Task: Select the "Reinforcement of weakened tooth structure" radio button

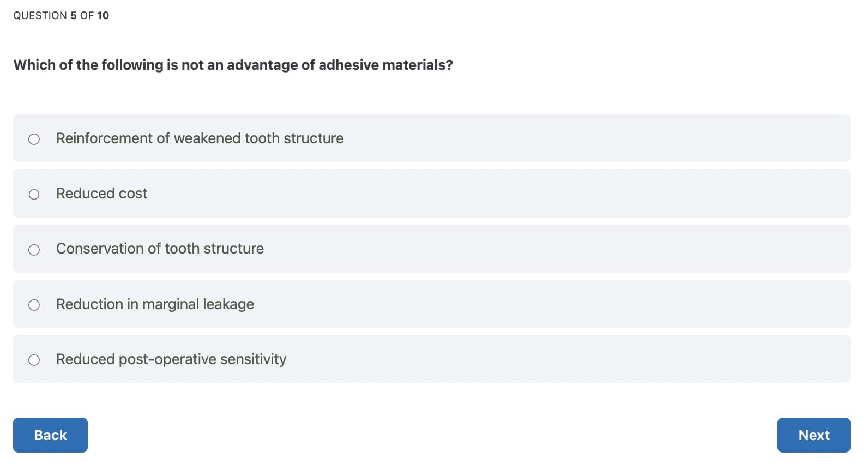Action: [34, 139]
